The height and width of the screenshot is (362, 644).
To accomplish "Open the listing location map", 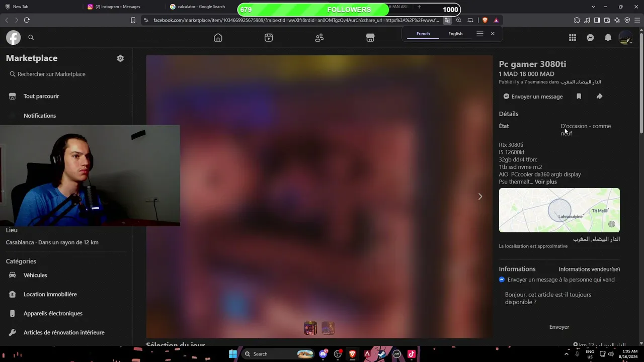I will click(x=559, y=210).
